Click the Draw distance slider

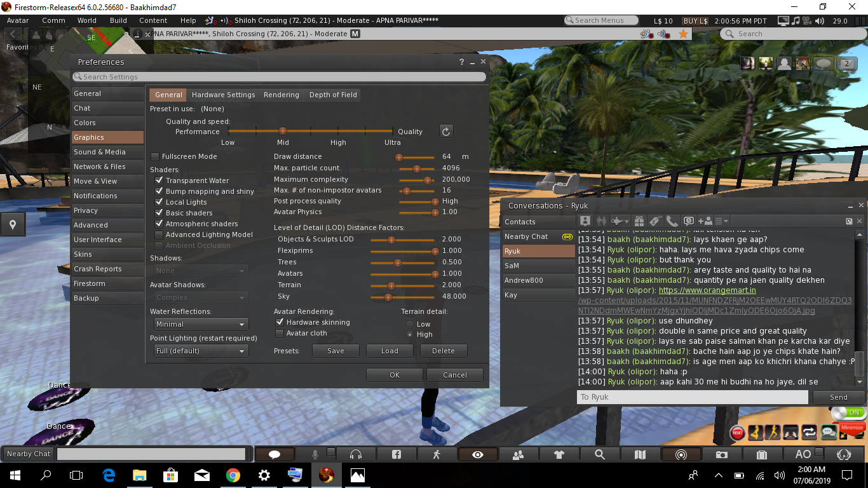[x=416, y=157]
